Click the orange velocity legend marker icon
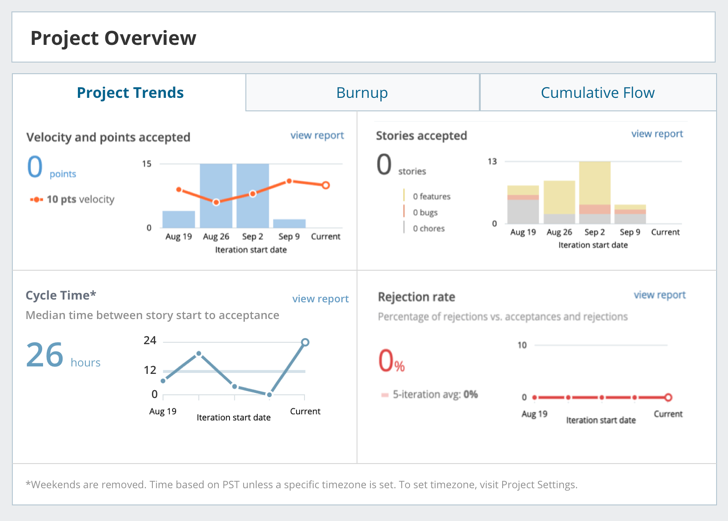Viewport: 728px width, 521px height. click(37, 200)
